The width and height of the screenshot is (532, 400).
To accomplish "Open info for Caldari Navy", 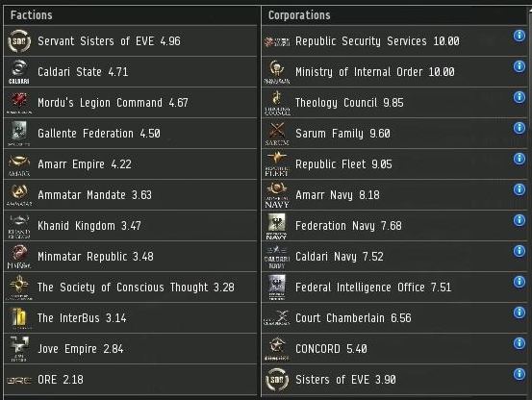I will point(519,251).
